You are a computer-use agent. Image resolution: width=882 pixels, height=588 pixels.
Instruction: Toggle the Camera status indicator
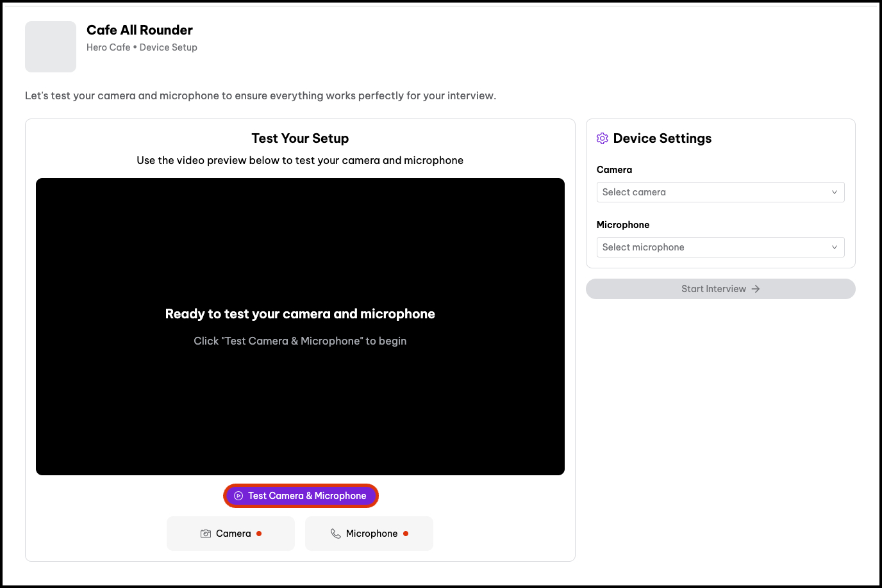tap(230, 533)
